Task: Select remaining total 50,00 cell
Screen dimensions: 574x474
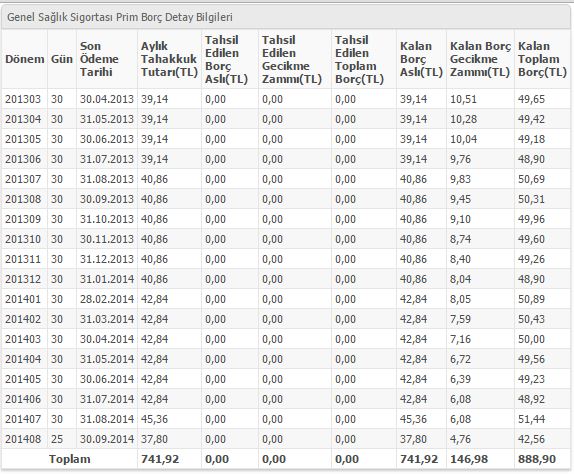Action: point(531,339)
